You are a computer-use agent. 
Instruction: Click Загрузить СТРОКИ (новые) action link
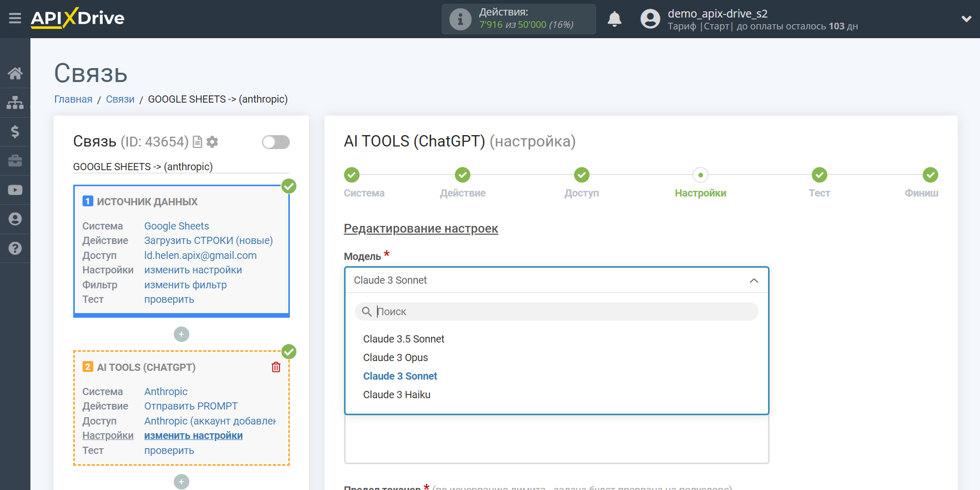[208, 240]
